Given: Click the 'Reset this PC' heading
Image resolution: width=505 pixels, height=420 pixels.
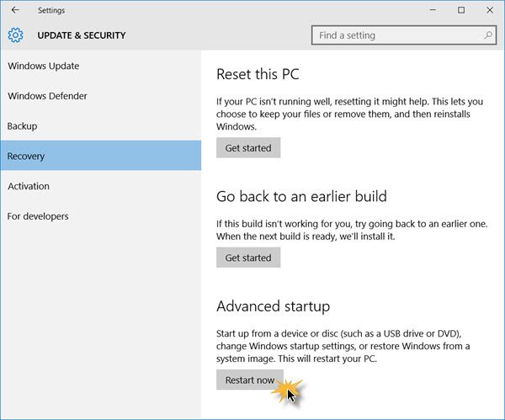Looking at the screenshot, I should (x=258, y=74).
